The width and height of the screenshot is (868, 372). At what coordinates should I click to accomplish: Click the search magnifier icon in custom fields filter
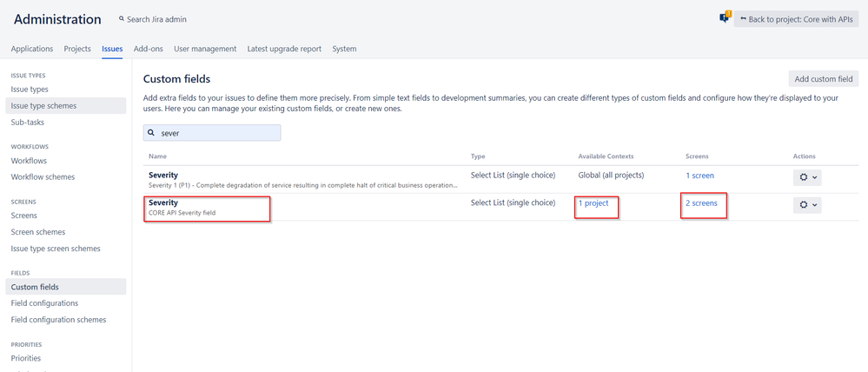tap(151, 133)
